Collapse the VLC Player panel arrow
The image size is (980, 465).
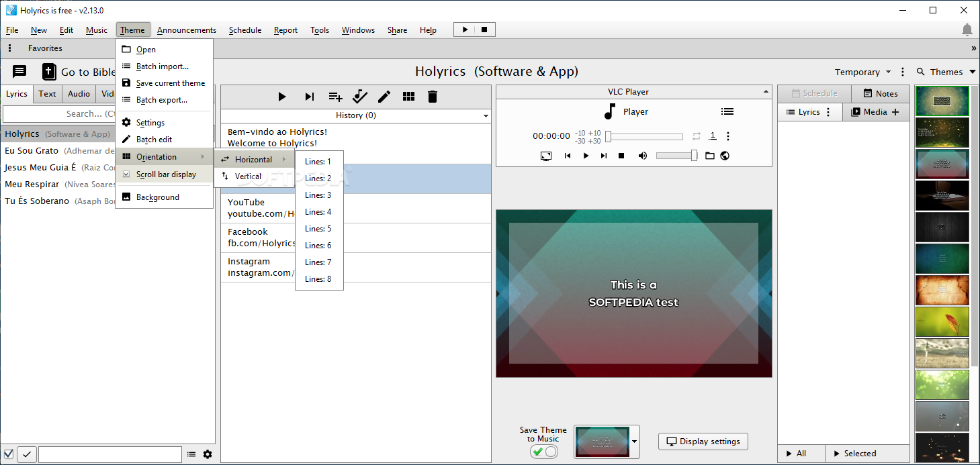tap(766, 92)
